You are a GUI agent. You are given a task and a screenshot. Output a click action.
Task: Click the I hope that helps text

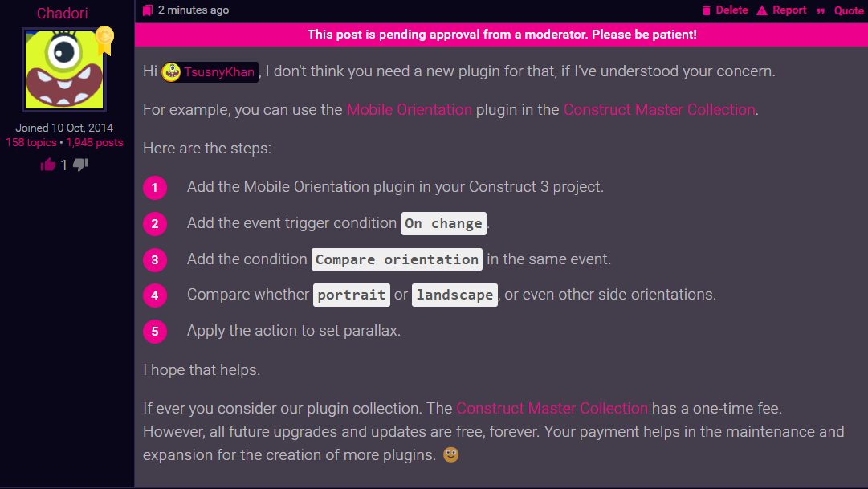click(x=202, y=370)
